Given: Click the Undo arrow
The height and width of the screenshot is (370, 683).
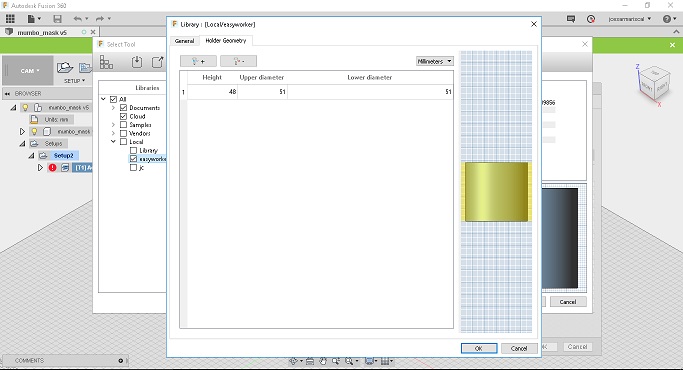Looking at the screenshot, I should [78, 19].
